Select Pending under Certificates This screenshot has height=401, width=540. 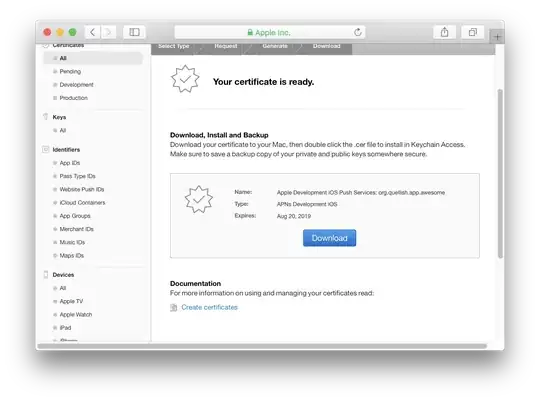tap(70, 71)
